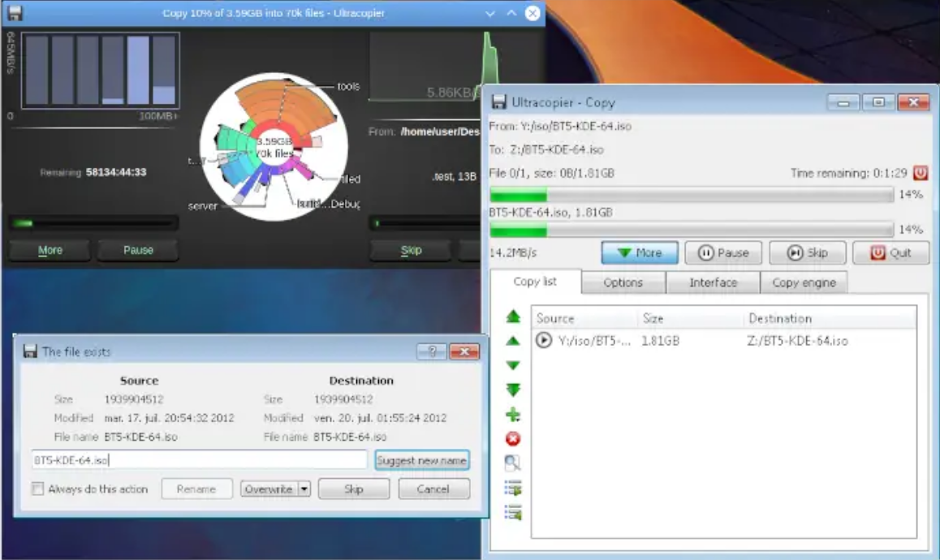
Task: Add a new file with the green plus icon
Action: click(514, 412)
